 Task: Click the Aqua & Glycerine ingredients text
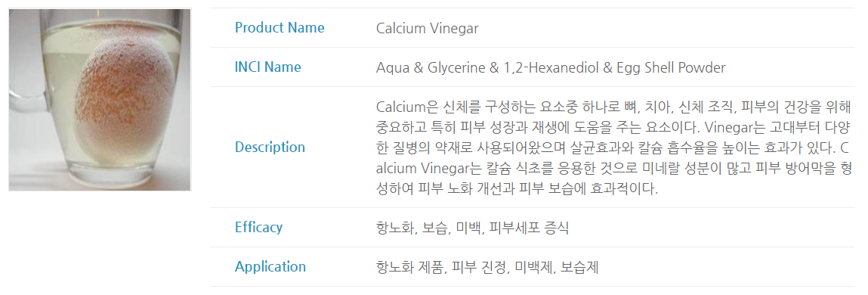550,67
